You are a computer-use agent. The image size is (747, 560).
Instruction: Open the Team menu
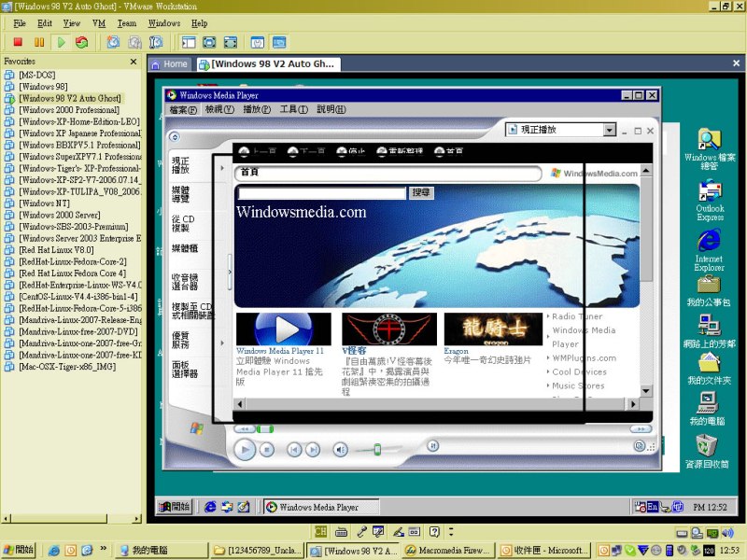127,23
